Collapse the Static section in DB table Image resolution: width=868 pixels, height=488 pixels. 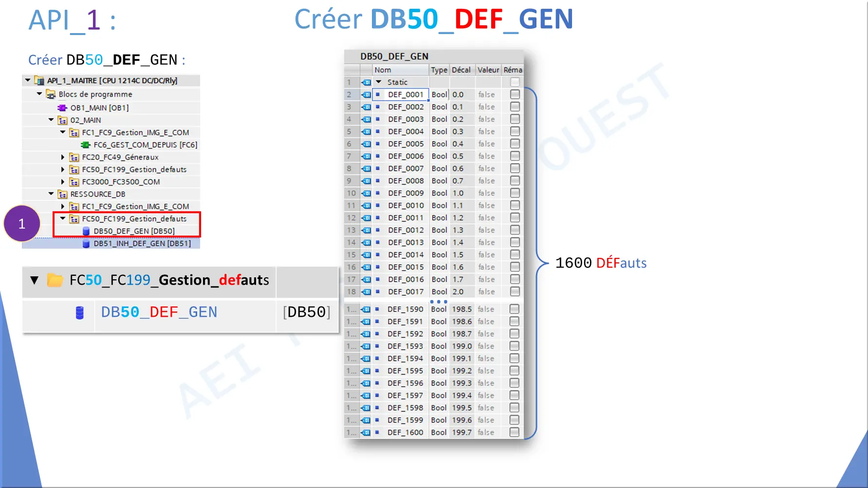point(379,82)
